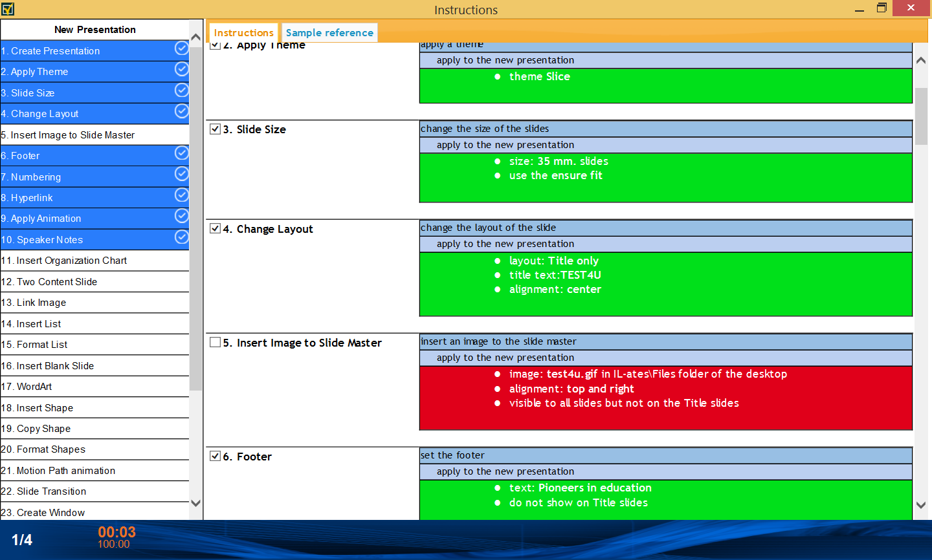Select task 8. Hyperlink in list

[94, 197]
